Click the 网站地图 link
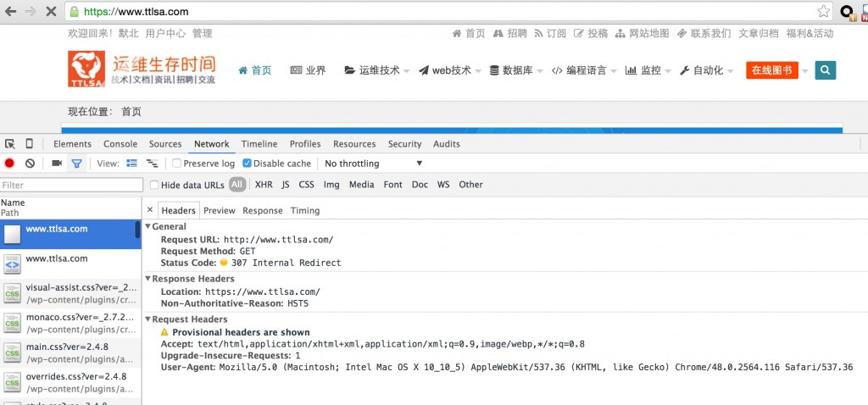The height and width of the screenshot is (405, 868). tap(643, 33)
